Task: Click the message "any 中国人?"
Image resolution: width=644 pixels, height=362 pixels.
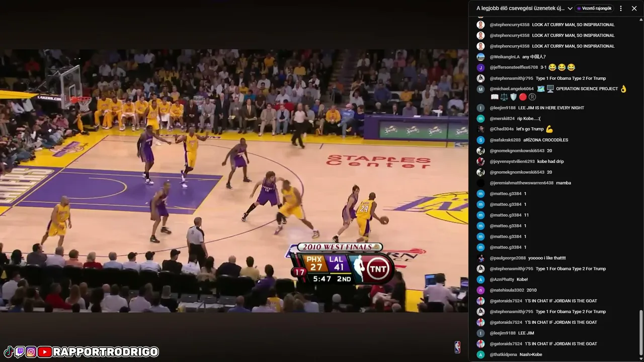Action: (x=534, y=57)
